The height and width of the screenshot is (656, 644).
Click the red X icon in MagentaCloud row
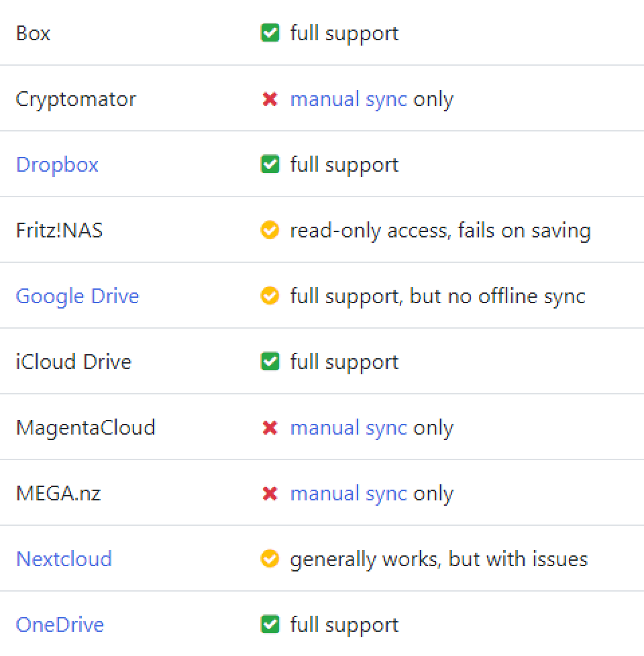[270, 427]
